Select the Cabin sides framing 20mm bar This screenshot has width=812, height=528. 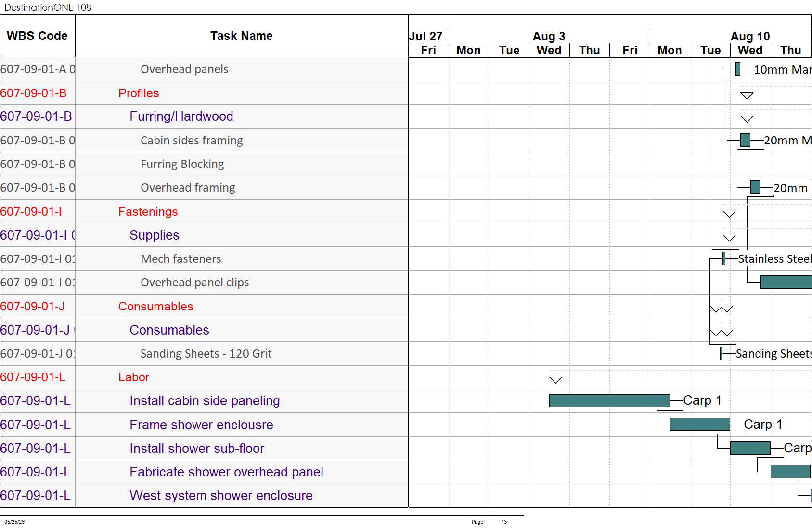[x=745, y=140]
